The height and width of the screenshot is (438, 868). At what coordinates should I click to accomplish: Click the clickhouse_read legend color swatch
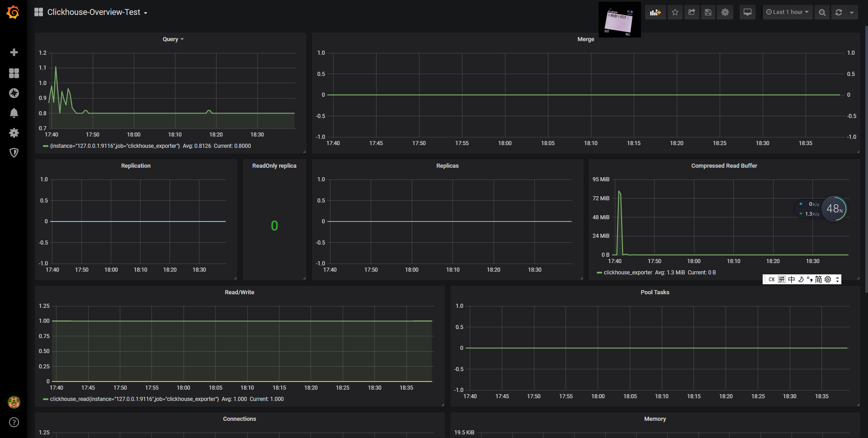pyautogui.click(x=46, y=399)
